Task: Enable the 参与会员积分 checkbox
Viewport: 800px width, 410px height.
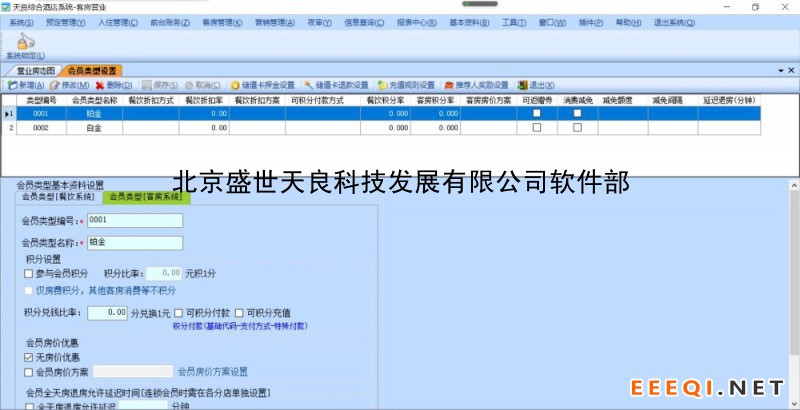Action: pos(29,273)
